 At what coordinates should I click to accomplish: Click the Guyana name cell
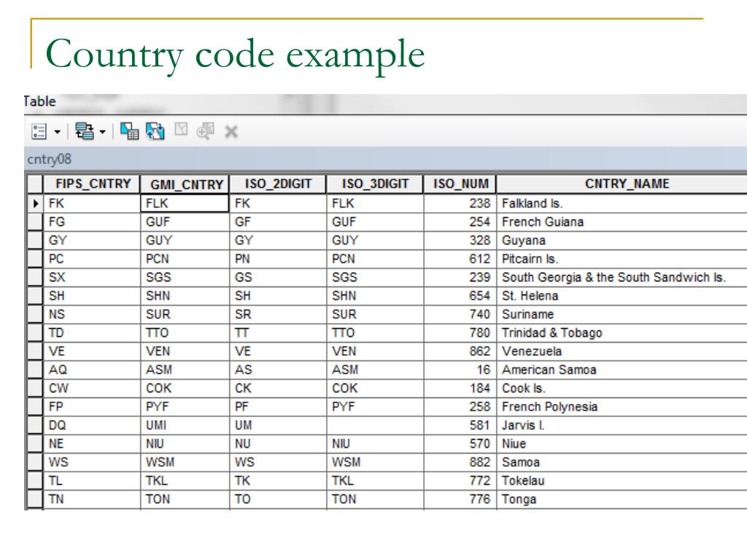point(622,241)
